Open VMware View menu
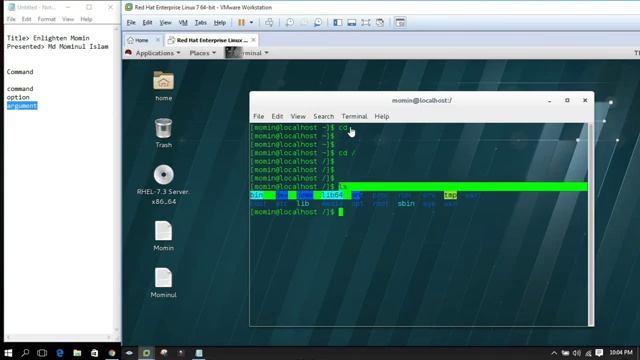 point(165,22)
